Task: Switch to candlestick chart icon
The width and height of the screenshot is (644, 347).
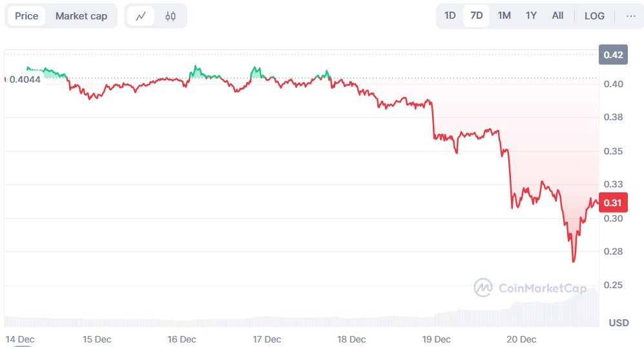Action: 171,16
